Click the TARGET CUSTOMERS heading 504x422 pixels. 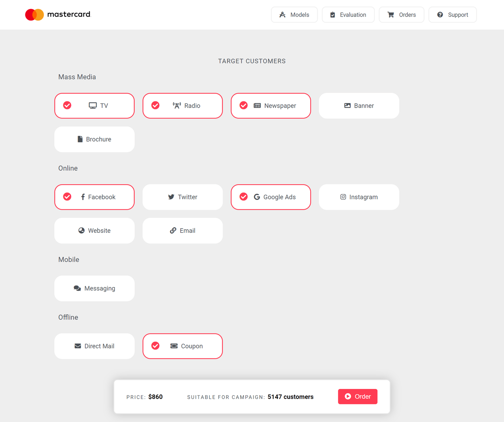click(x=252, y=61)
